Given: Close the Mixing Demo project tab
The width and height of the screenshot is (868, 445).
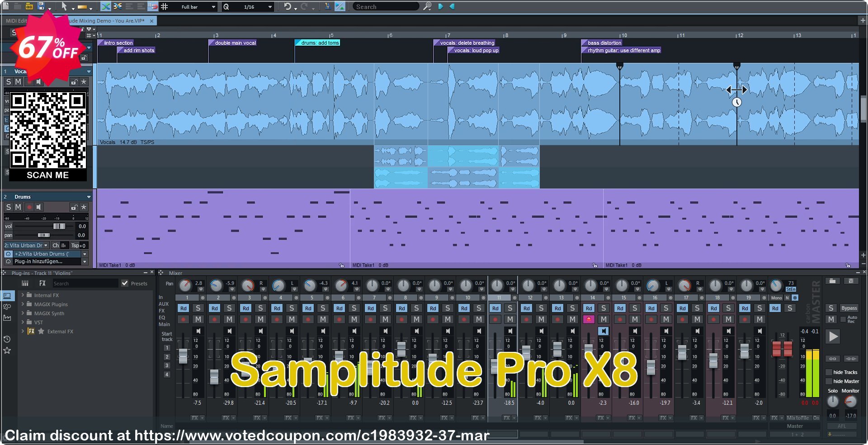Looking at the screenshot, I should click(x=152, y=21).
